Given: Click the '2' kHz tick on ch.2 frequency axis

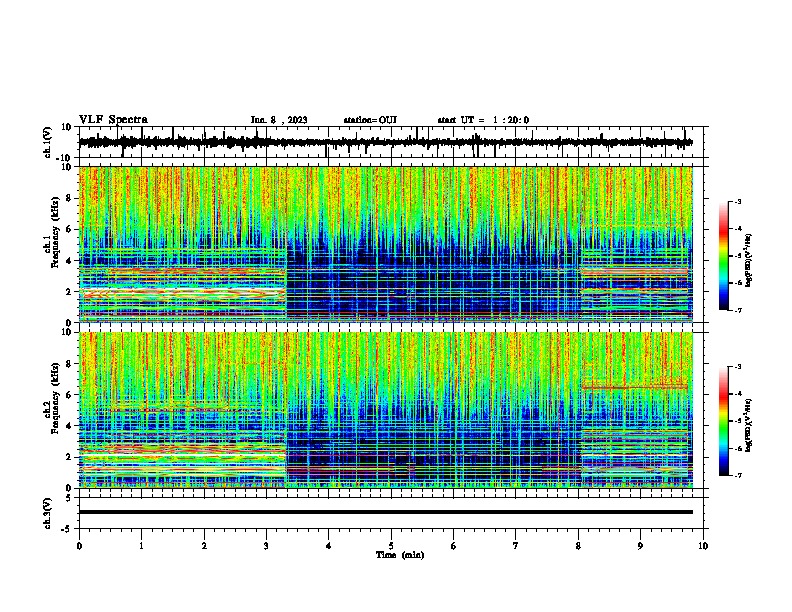Looking at the screenshot, I should point(70,457).
